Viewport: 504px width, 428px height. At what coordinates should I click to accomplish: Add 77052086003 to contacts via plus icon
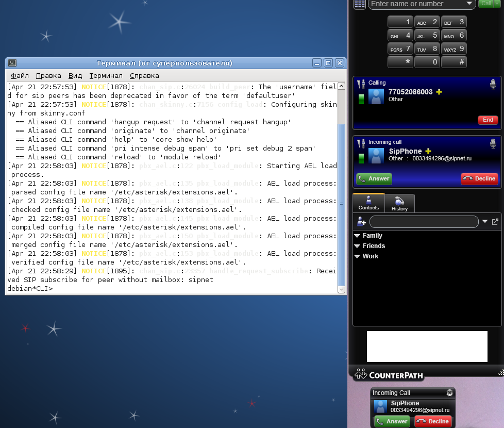coord(439,92)
